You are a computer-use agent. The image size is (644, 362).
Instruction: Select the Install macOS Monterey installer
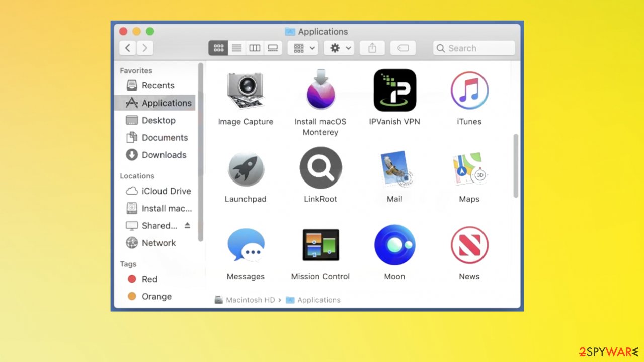click(320, 90)
